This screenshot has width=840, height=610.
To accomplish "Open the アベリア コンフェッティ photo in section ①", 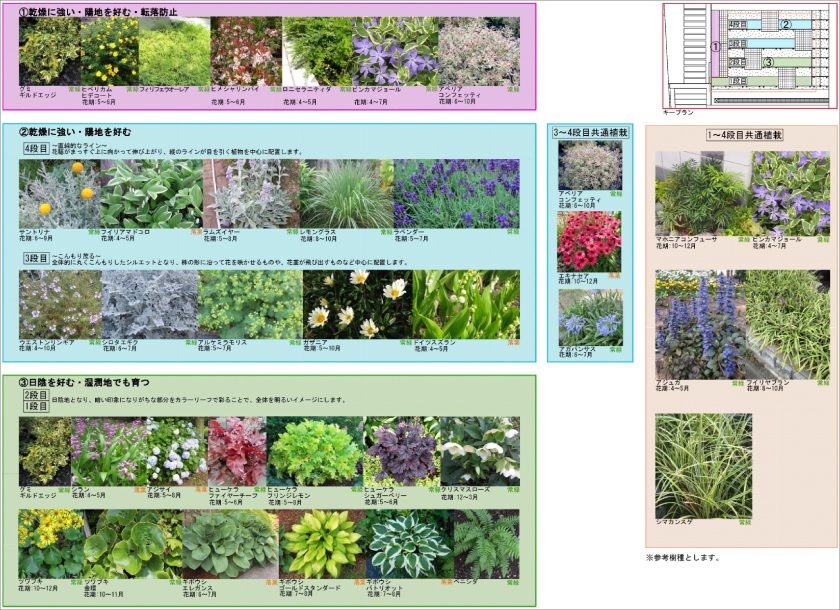I will [479, 51].
